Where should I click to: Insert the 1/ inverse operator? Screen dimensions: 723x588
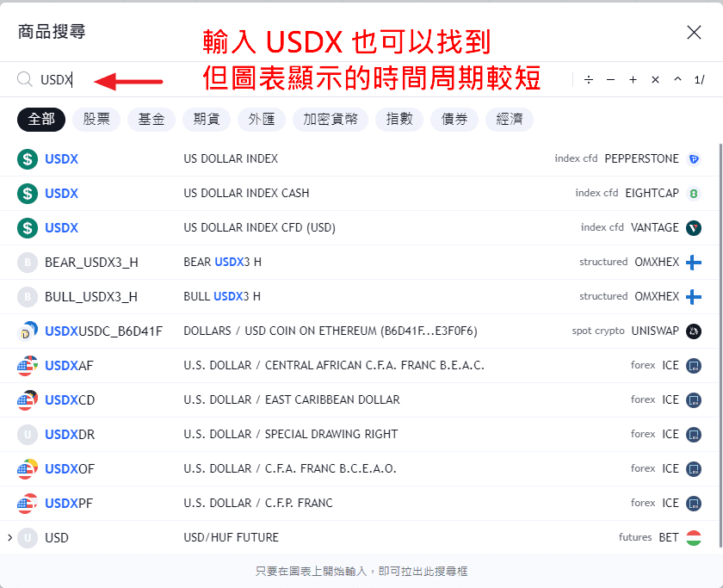pos(699,80)
